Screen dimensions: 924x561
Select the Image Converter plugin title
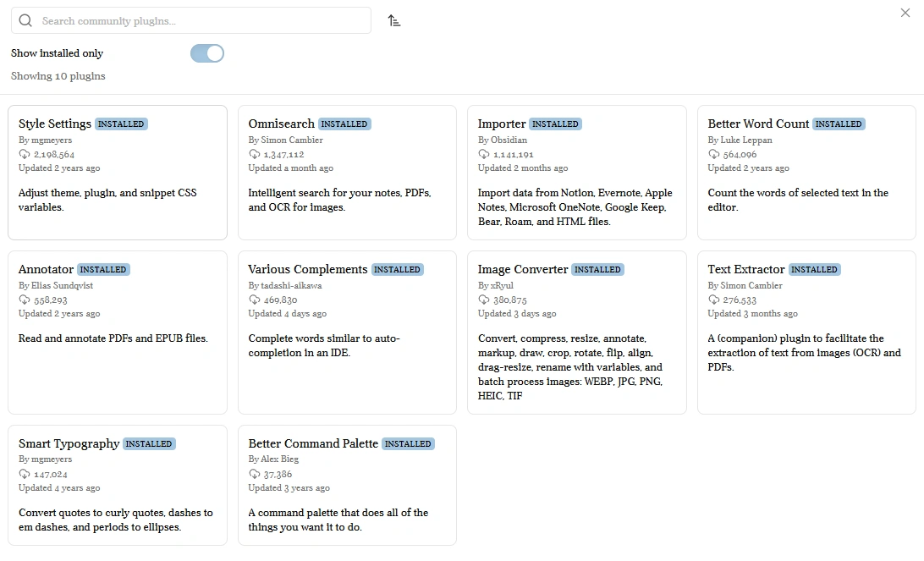(523, 269)
